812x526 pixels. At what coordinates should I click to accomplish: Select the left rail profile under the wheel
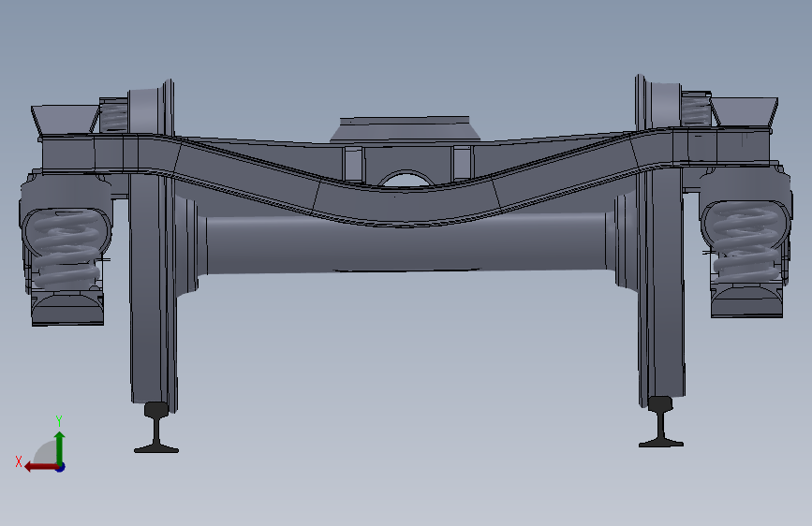156,428
